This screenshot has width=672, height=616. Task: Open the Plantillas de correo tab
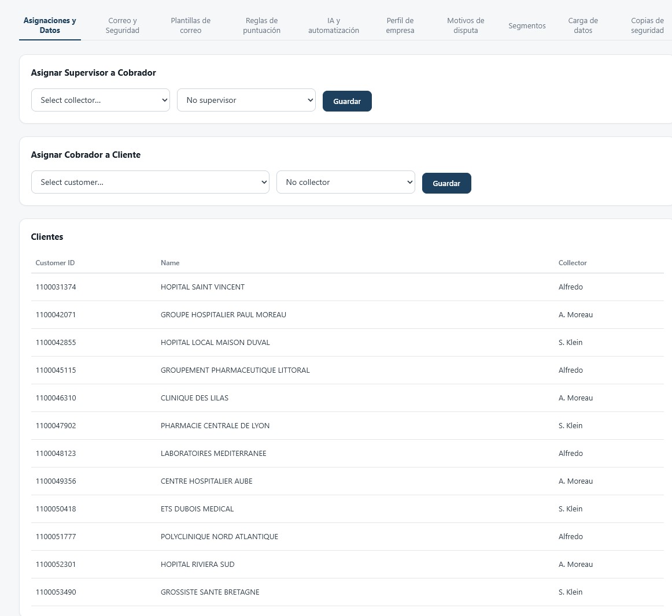pyautogui.click(x=190, y=25)
